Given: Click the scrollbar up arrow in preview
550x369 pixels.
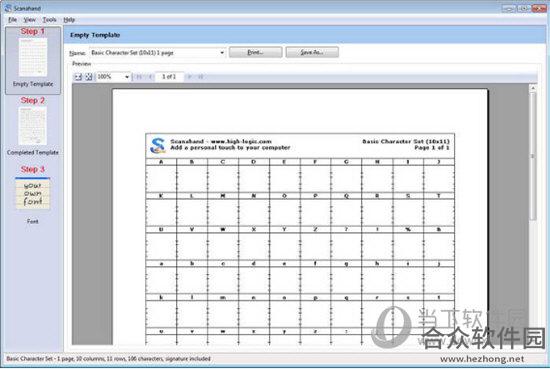Looking at the screenshot, I should click(533, 88).
